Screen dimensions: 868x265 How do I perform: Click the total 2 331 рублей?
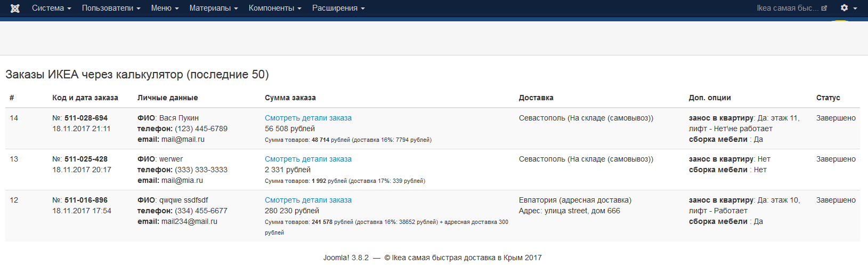click(288, 170)
